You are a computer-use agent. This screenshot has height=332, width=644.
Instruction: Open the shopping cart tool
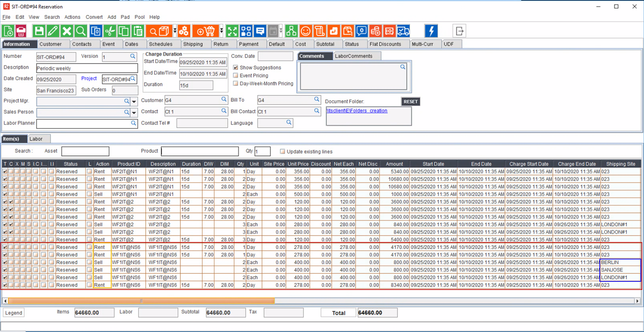(x=206, y=30)
